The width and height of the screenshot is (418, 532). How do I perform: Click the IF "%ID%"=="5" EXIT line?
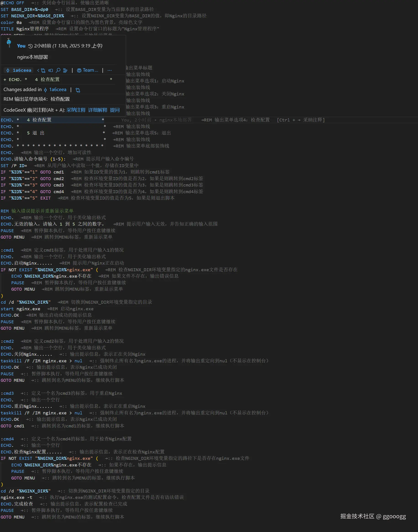click(25, 198)
